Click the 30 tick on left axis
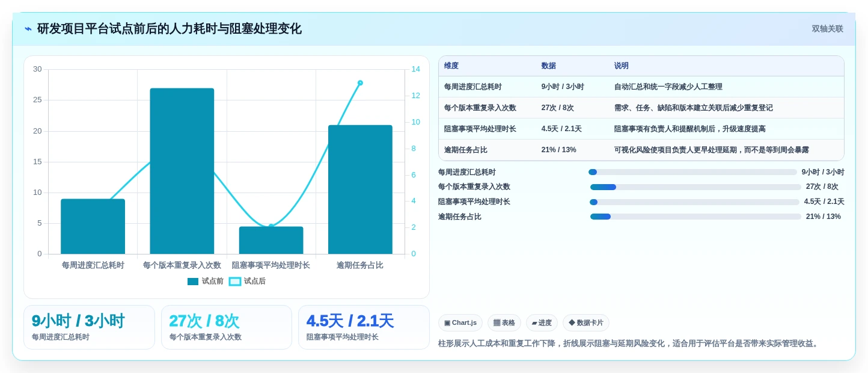The width and height of the screenshot is (868, 373). (x=37, y=69)
